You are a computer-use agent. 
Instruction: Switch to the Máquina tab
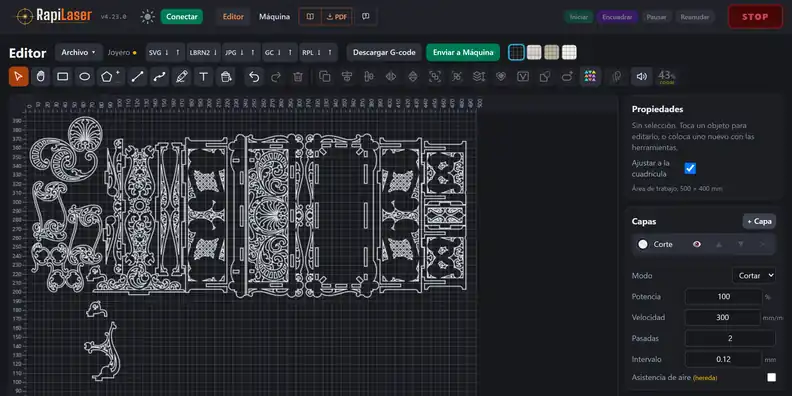point(275,17)
